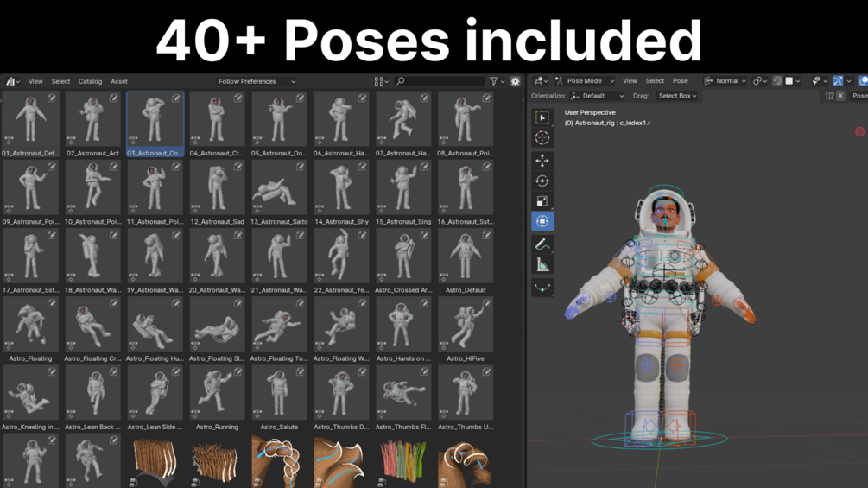Screen dimensions: 868x488
Task: Open the Follow Preferences dropdown
Action: [x=257, y=81]
